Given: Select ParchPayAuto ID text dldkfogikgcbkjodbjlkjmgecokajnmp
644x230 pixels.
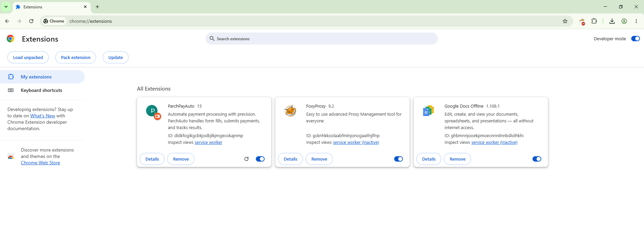Looking at the screenshot, I should (x=209, y=136).
